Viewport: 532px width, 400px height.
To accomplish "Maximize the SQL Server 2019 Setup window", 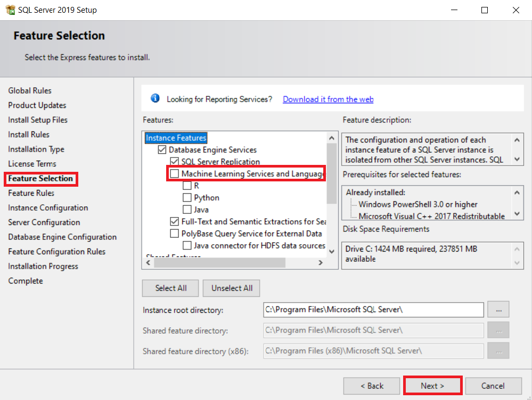I will click(485, 10).
